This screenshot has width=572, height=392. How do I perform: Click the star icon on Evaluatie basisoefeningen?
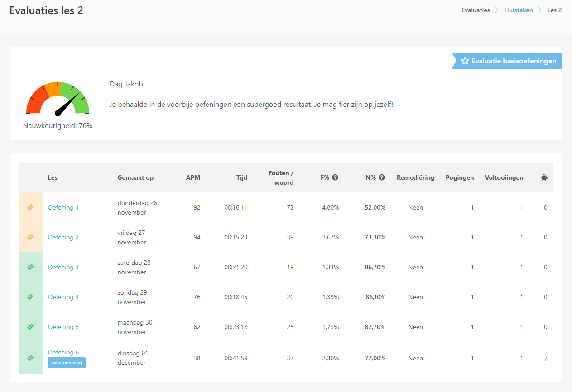coord(465,61)
